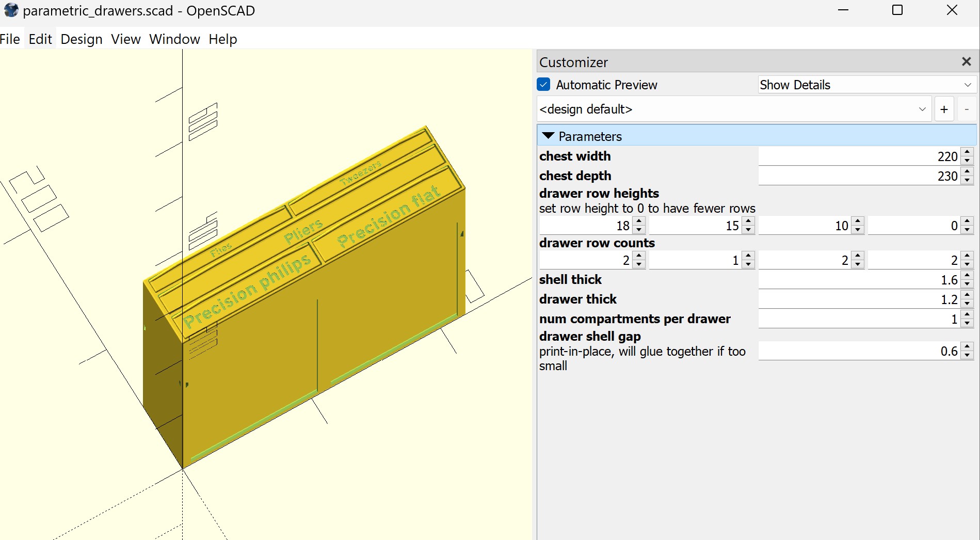Open the Window menu
This screenshot has height=540, width=980.
point(174,39)
